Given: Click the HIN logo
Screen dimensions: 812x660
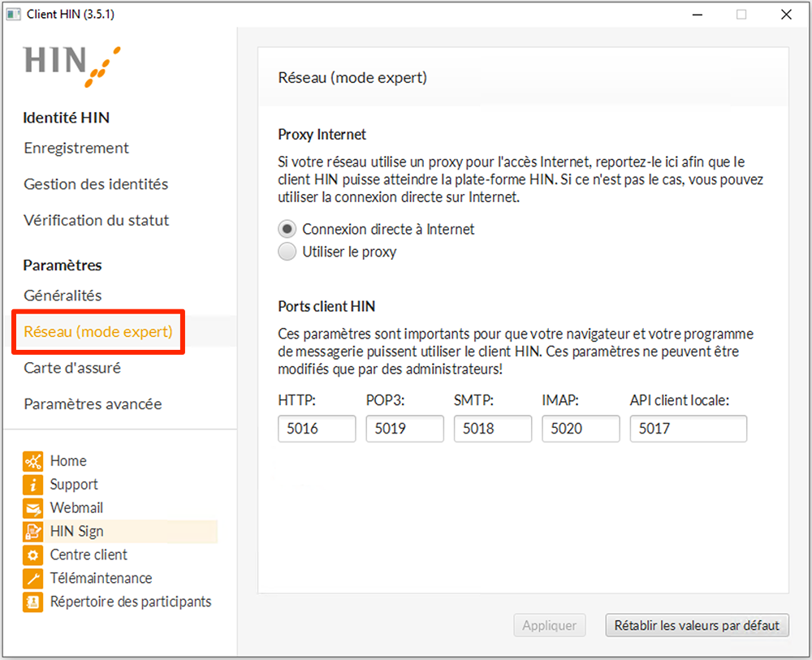Looking at the screenshot, I should 71,66.
